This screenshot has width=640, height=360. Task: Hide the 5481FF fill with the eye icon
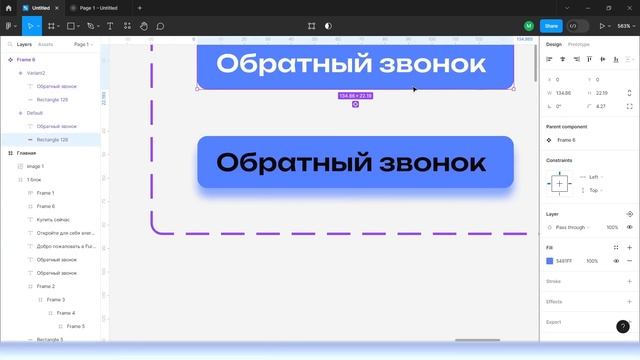(616, 261)
